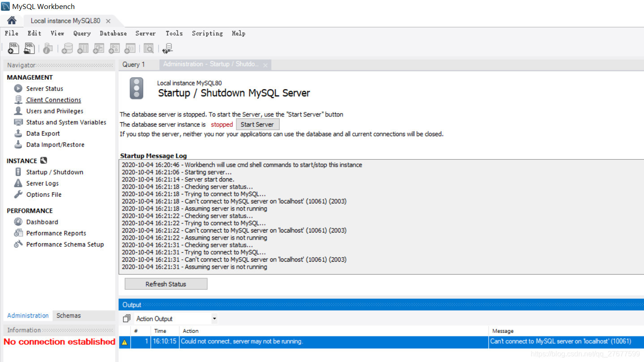Select the 16:10:15 output row

(x=381, y=341)
